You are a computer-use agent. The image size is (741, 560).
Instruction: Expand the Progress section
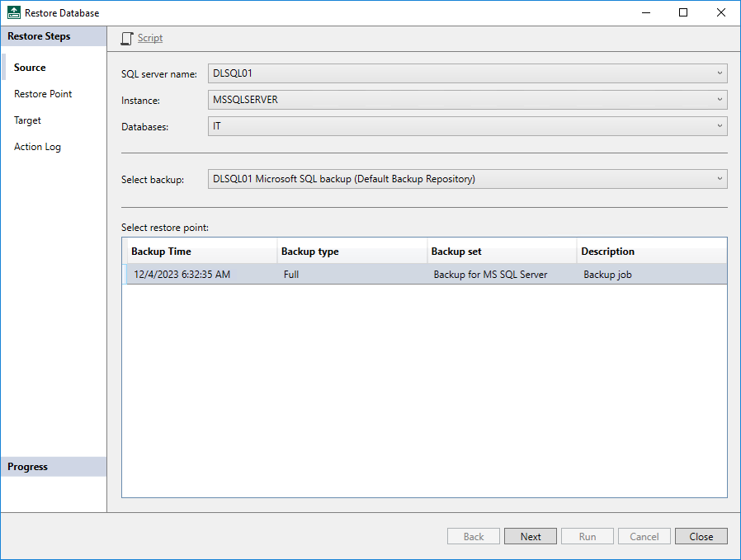pos(27,466)
